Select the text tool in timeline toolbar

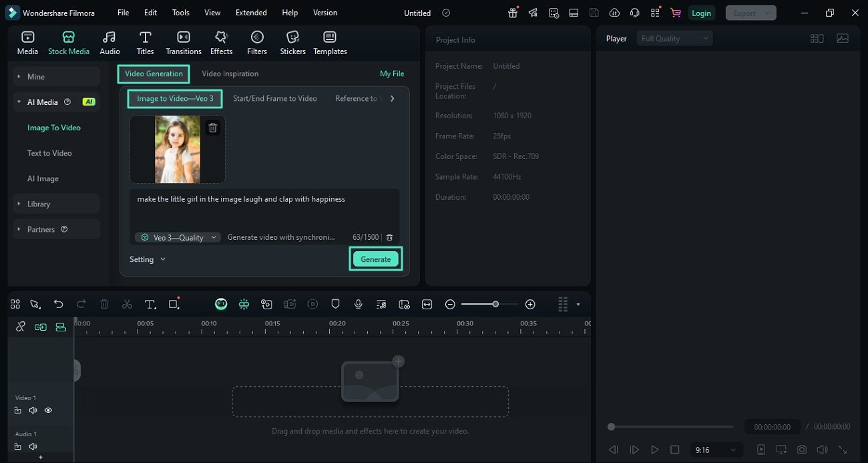150,304
